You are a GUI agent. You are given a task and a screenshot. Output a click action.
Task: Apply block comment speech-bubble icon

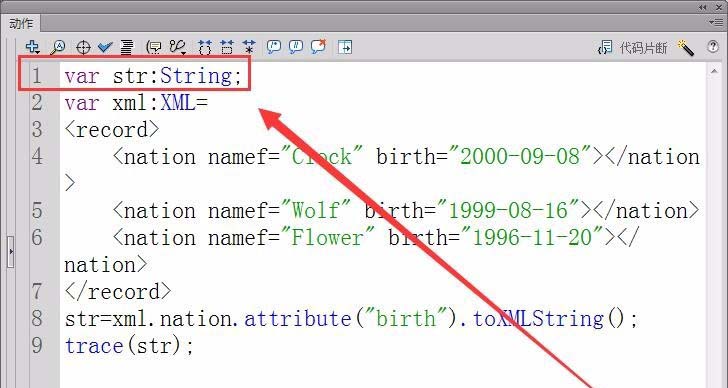pyautogui.click(x=274, y=47)
